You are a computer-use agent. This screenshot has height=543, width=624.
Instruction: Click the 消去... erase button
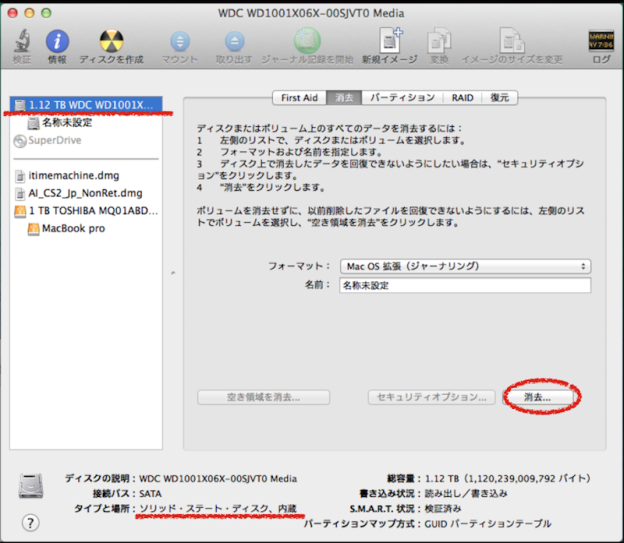pos(538,397)
